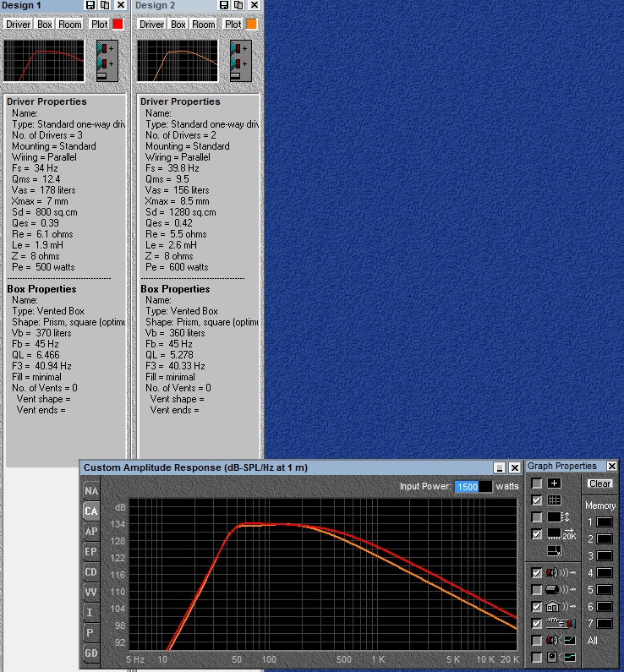Viewport: 624px width, 672px height.
Task: Click "F3 = 40.33 Hz" in Design 2
Action: tap(175, 366)
